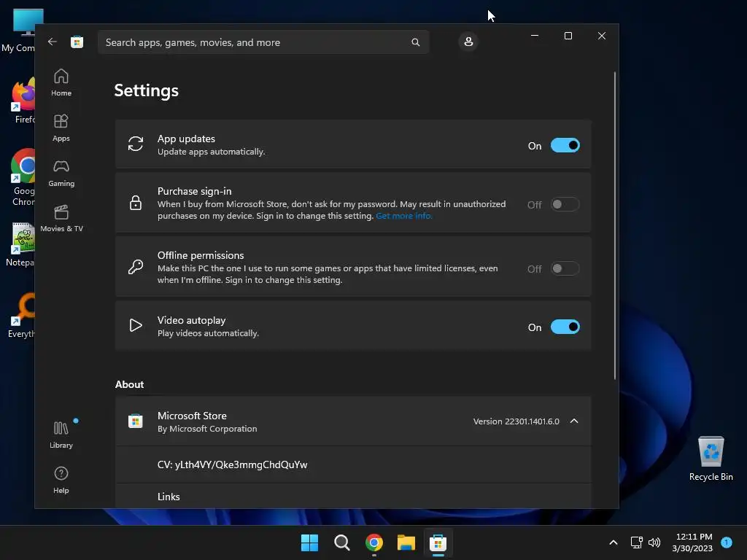Click in the Search apps, games field

click(x=263, y=42)
